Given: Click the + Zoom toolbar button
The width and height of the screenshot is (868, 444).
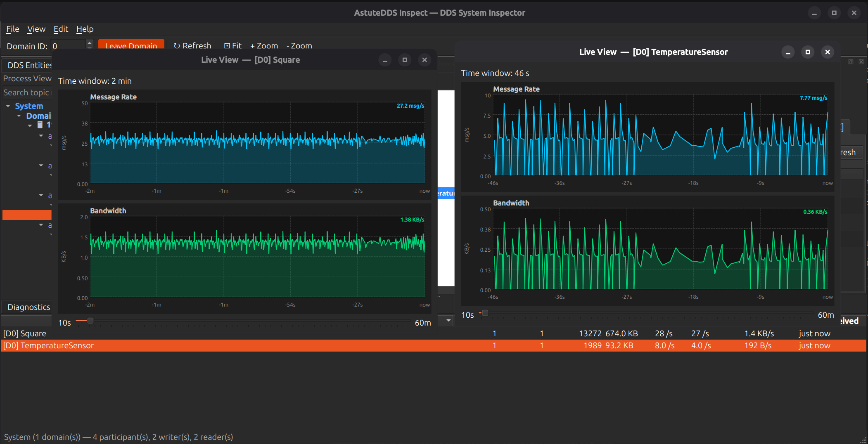Looking at the screenshot, I should pyautogui.click(x=264, y=45).
